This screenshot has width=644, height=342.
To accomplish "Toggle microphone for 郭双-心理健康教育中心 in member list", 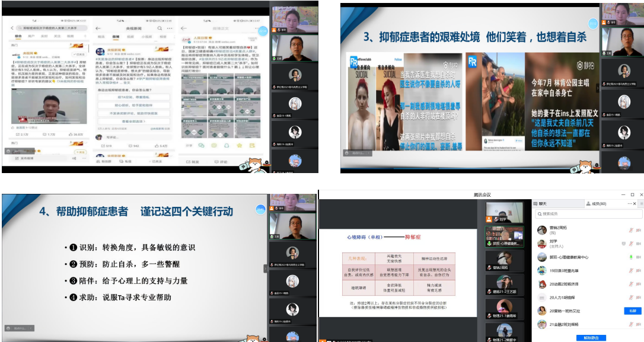I will pos(632,257).
